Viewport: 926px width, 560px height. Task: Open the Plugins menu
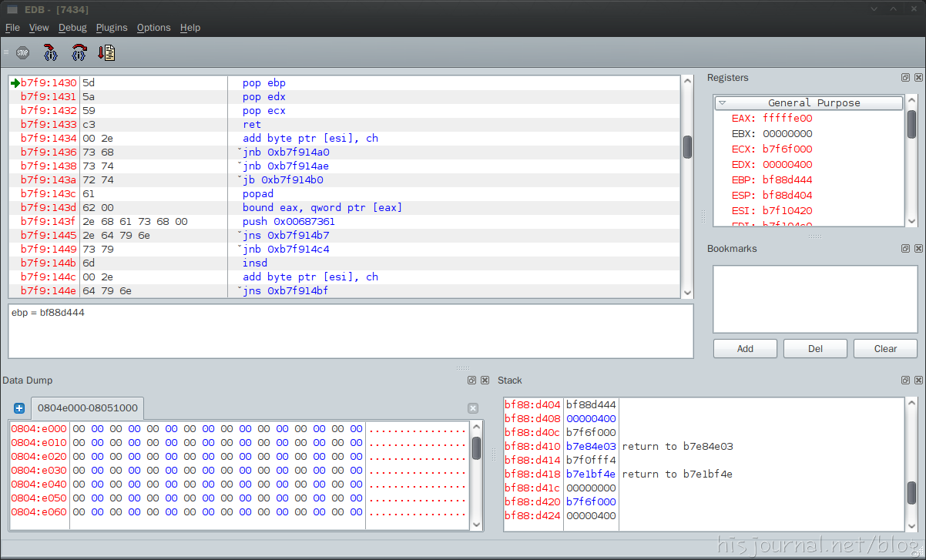112,28
